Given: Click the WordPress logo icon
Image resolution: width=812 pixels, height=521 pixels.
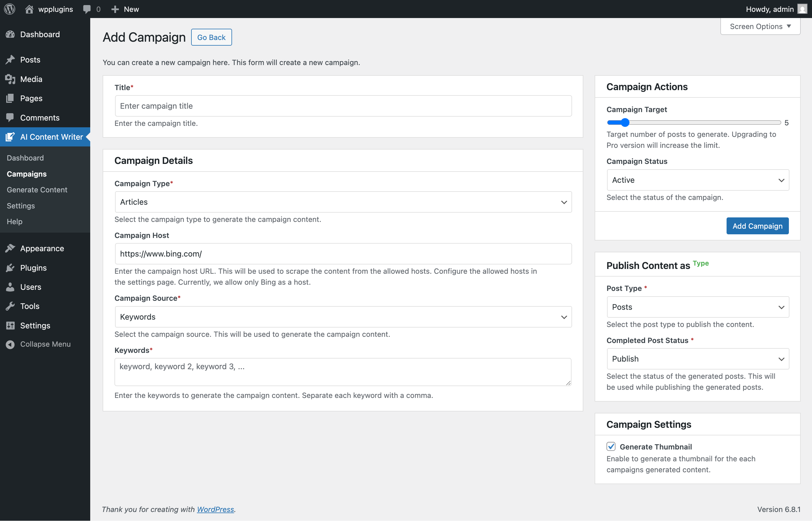Looking at the screenshot, I should pos(10,9).
